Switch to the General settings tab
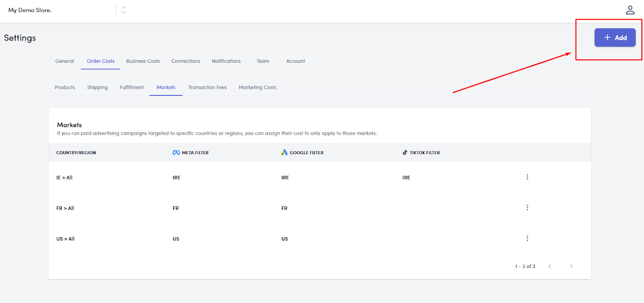 [x=64, y=61]
